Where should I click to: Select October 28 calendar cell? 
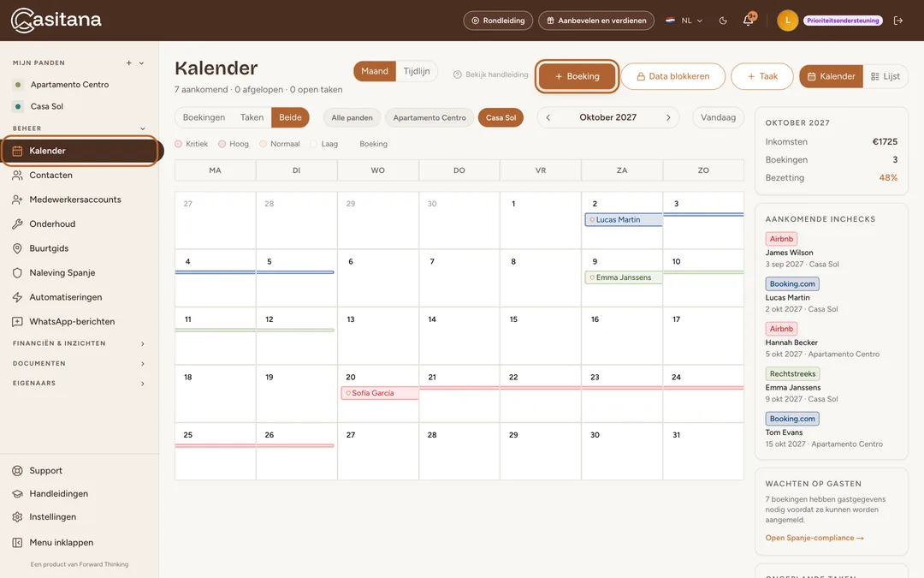459,451
